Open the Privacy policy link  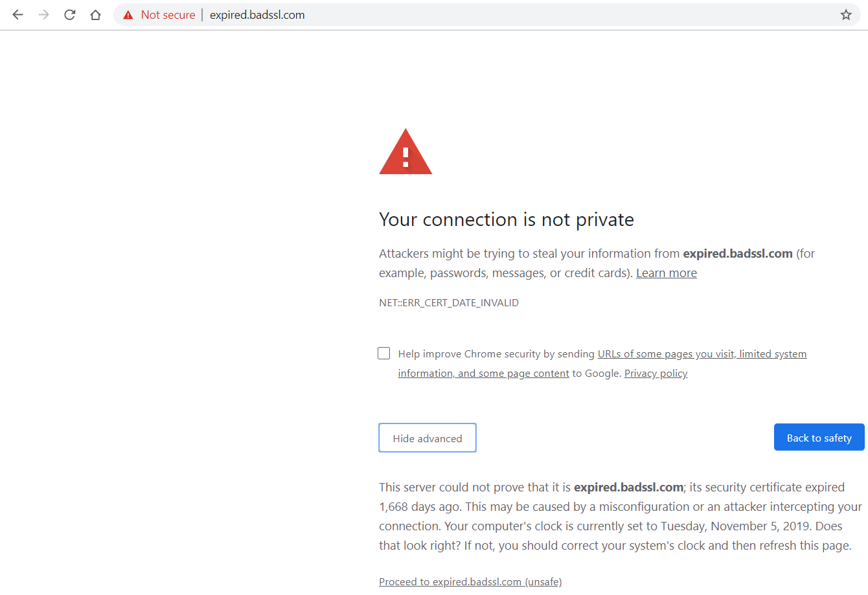click(656, 374)
